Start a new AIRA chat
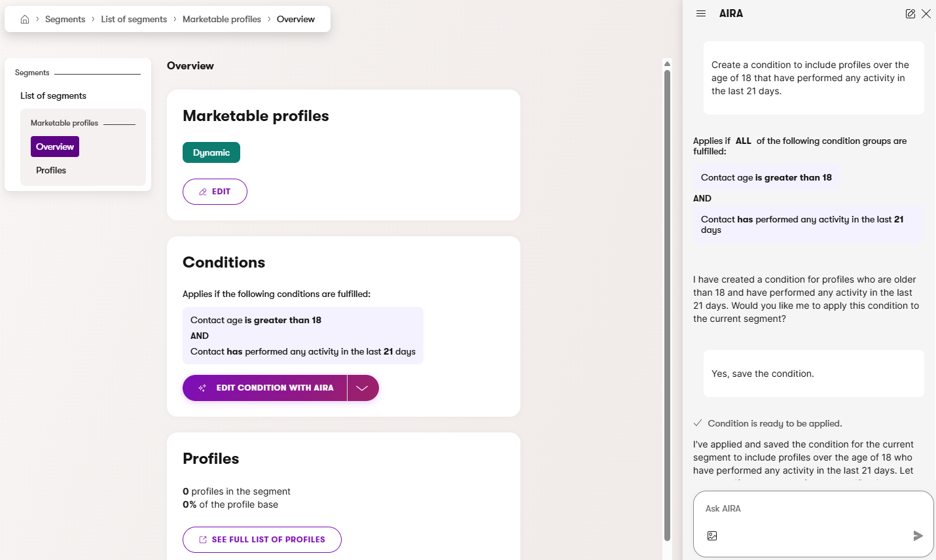The height and width of the screenshot is (560, 936). [x=910, y=14]
